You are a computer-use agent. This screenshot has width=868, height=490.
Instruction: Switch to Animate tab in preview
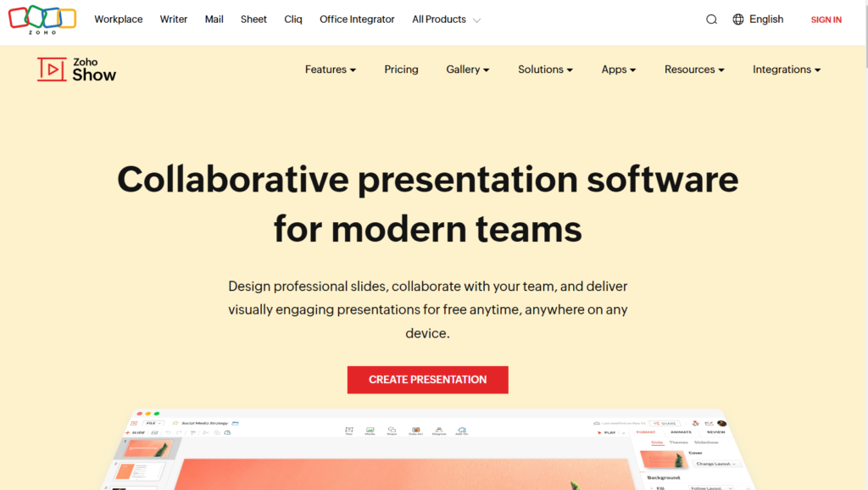tap(681, 432)
